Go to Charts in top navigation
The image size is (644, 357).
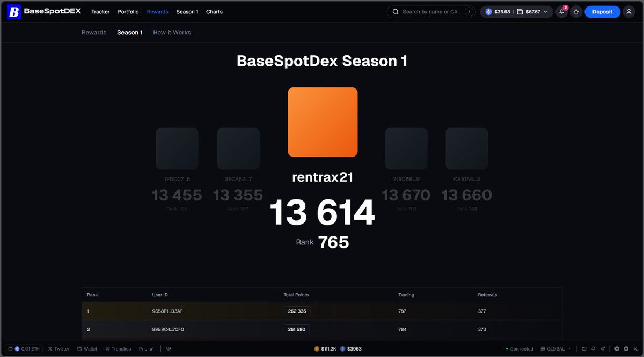[214, 12]
